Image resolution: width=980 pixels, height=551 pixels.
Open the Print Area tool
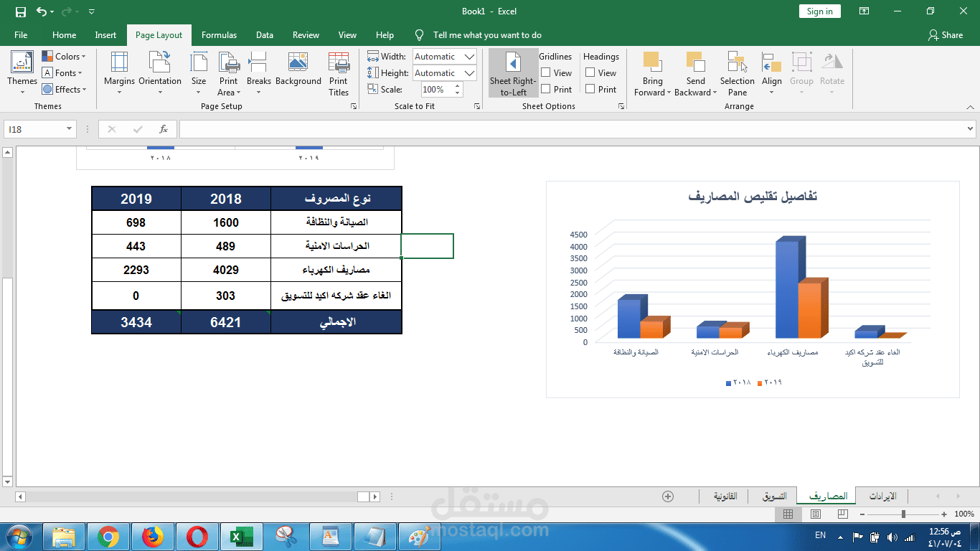point(228,72)
